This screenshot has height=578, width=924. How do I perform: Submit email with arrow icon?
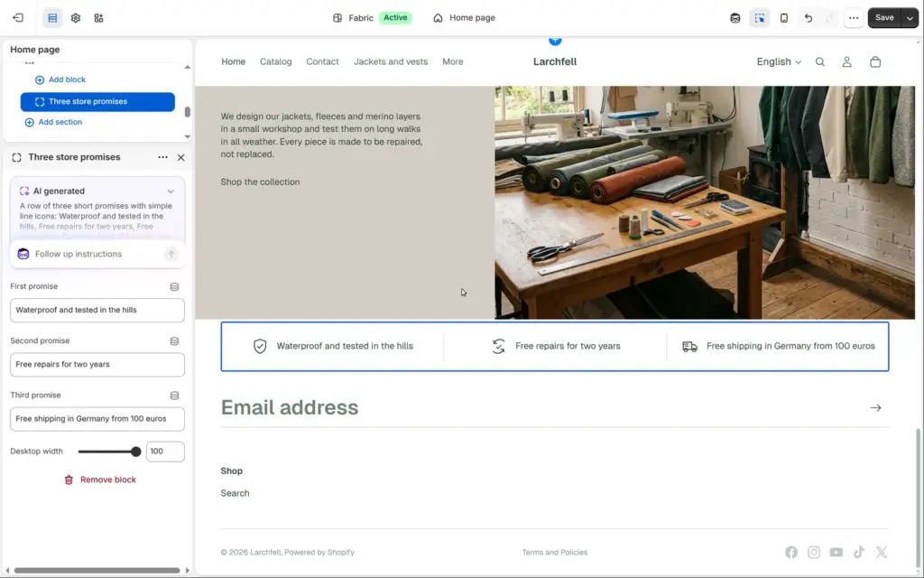click(x=875, y=407)
